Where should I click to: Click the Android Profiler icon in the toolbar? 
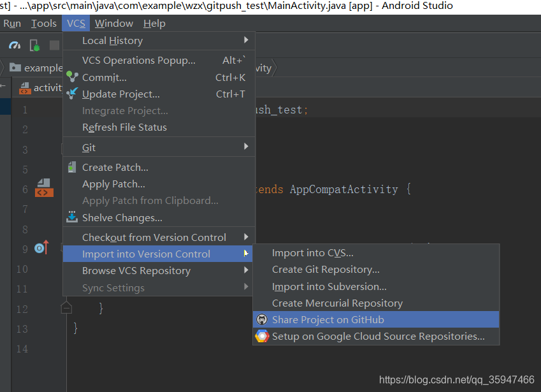point(14,45)
